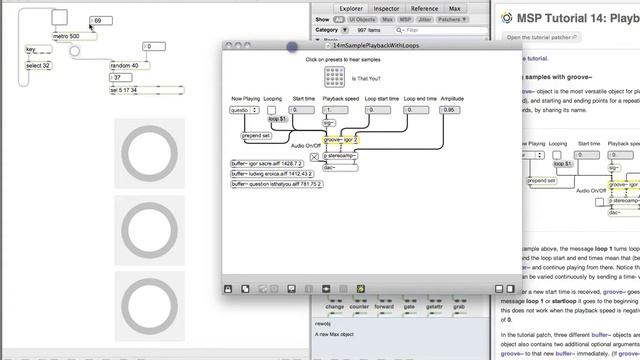Click the black show-object icon in patcher toolbar

click(x=326, y=289)
